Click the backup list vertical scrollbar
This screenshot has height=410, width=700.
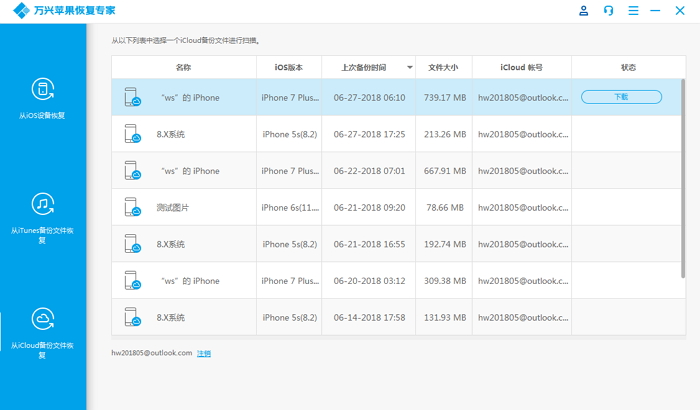684,150
